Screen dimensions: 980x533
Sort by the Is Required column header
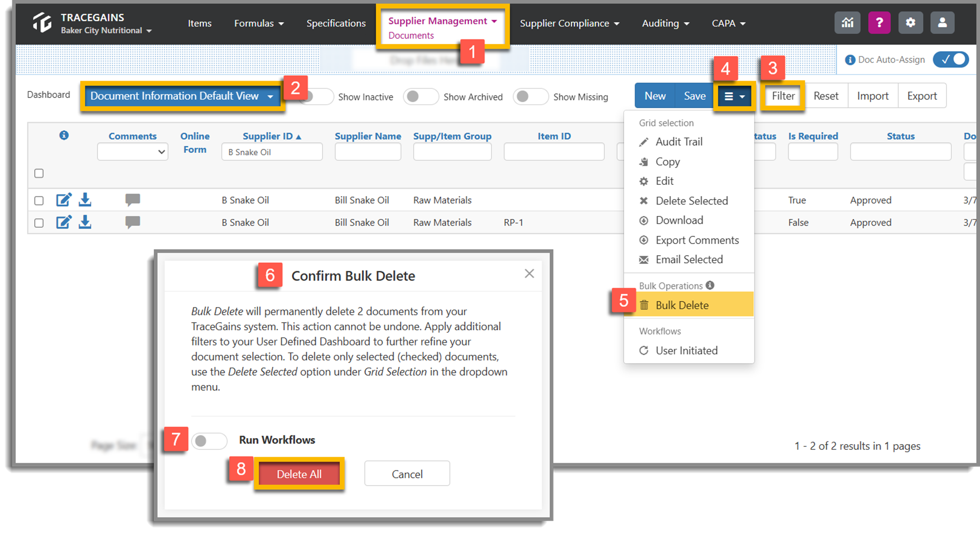tap(813, 136)
